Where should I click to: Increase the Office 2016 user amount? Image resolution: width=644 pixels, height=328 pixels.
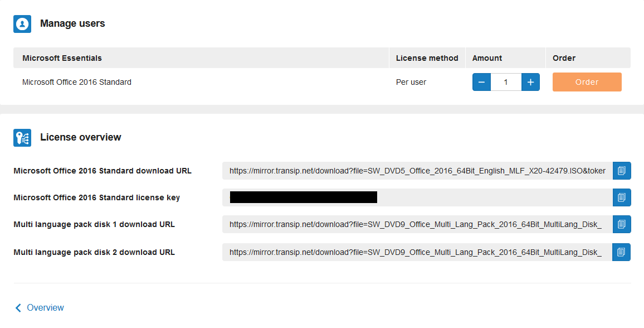point(531,82)
